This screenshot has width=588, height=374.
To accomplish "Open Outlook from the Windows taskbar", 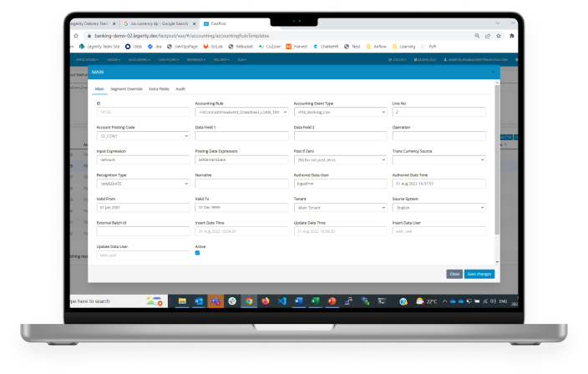I will pyautogui.click(x=200, y=301).
